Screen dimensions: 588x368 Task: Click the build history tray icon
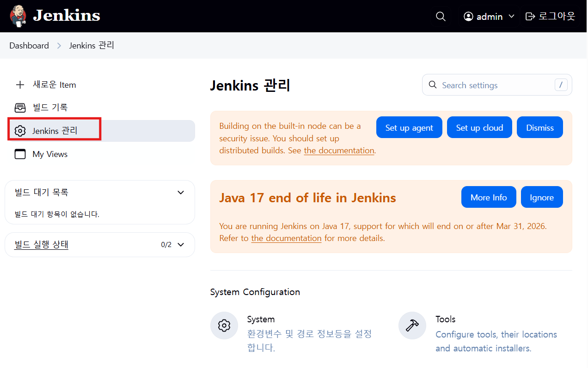coord(20,108)
